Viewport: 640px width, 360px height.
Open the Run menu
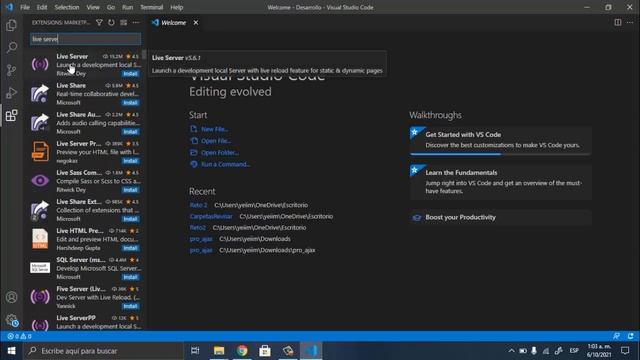pyautogui.click(x=127, y=7)
